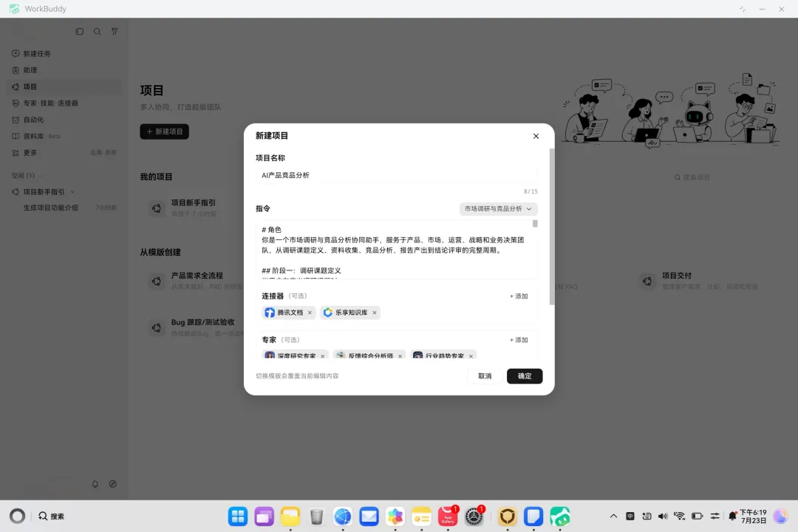Open 更多 in the sidebar

click(64, 153)
